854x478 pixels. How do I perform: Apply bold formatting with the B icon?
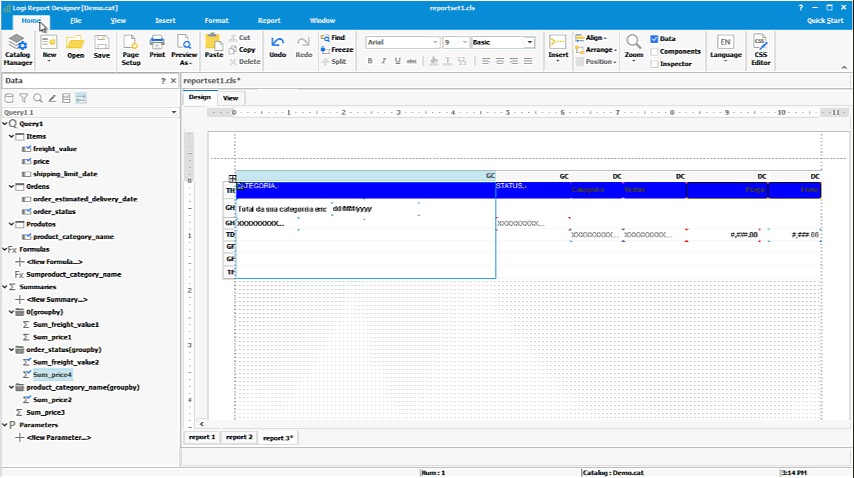370,61
